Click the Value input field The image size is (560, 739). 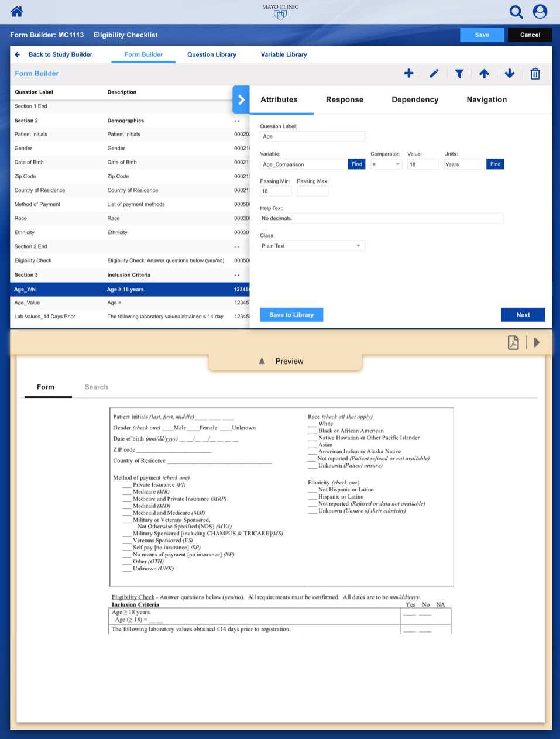[x=423, y=164]
